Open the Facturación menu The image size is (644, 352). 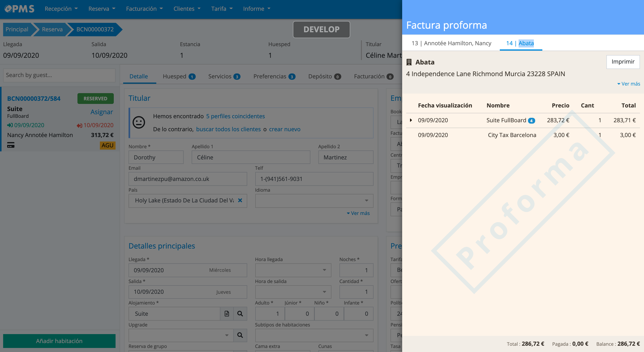[x=144, y=9]
